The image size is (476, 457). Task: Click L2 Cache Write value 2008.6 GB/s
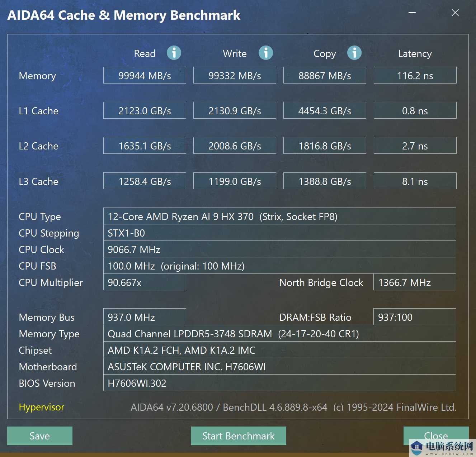(235, 146)
